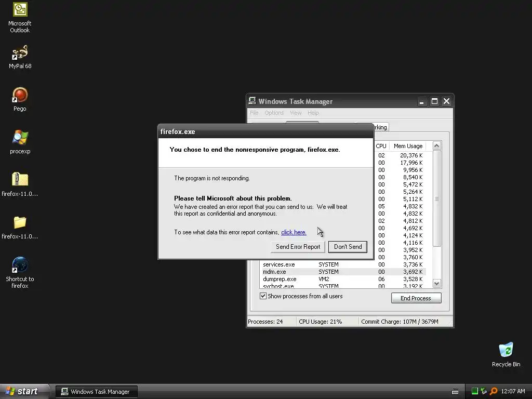Select the dumprep.exe process row
532x399 pixels.
click(x=343, y=279)
